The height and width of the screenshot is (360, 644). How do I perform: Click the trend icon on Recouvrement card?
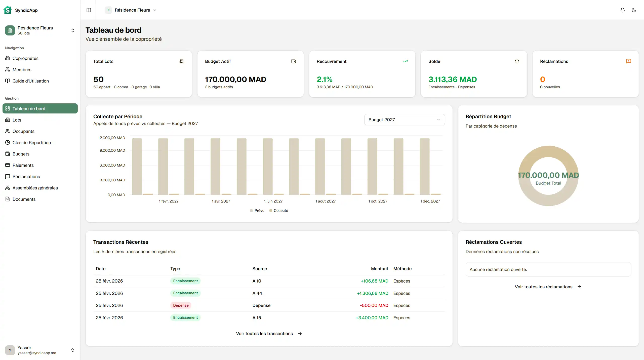[405, 61]
